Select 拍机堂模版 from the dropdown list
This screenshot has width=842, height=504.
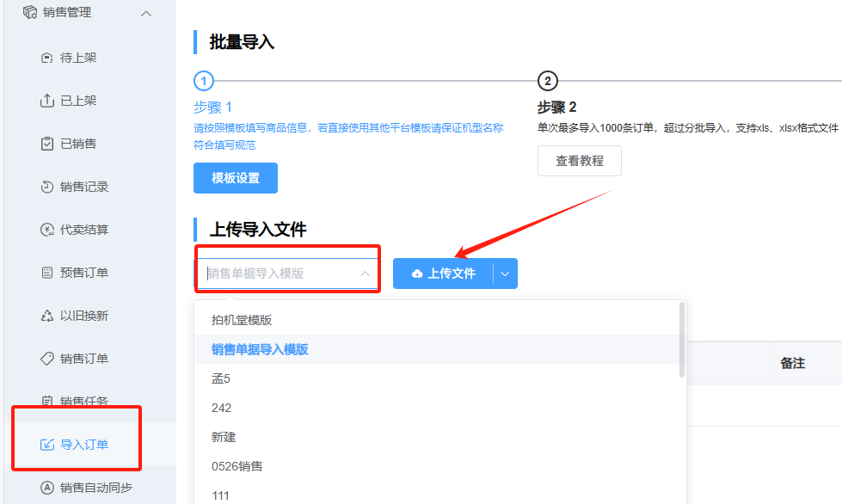(x=242, y=320)
